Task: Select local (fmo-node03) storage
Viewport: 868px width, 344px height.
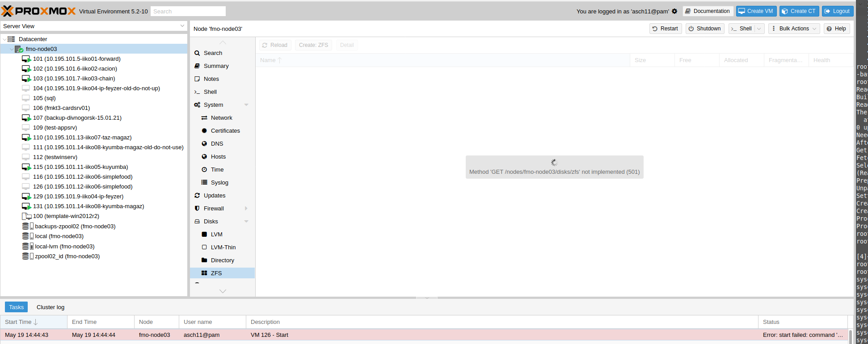Action: [x=94, y=236]
